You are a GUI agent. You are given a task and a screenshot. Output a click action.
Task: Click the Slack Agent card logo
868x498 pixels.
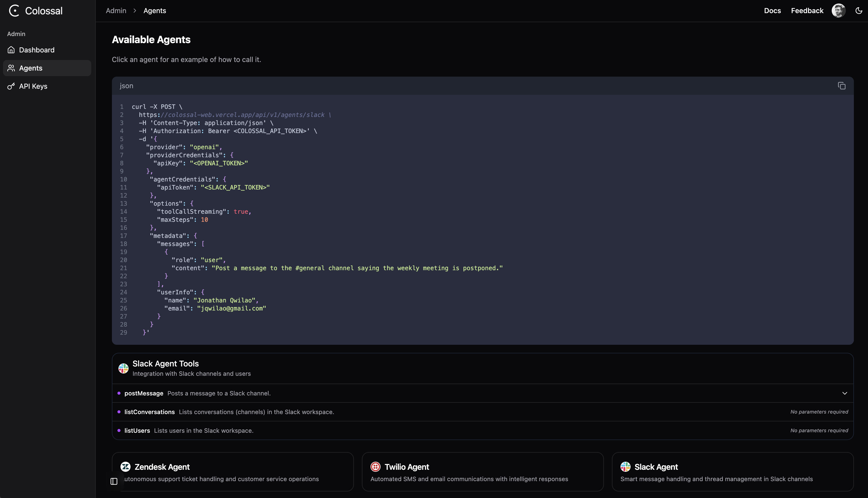tap(625, 466)
